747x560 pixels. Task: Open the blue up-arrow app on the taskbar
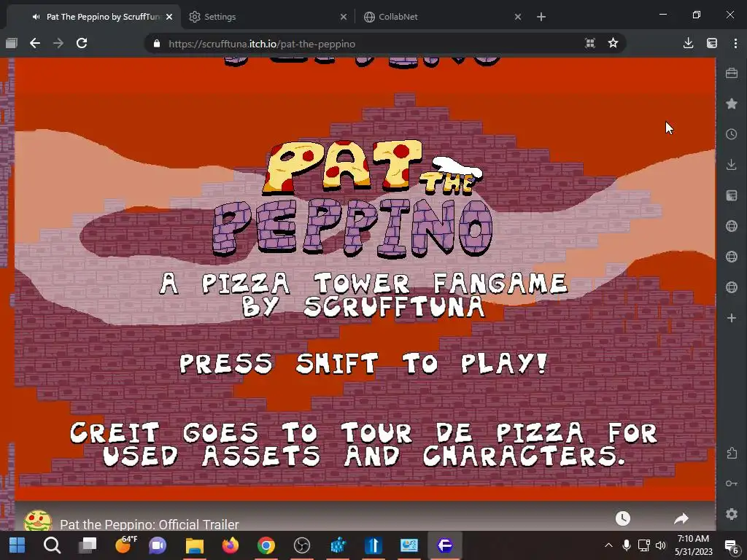(x=373, y=545)
